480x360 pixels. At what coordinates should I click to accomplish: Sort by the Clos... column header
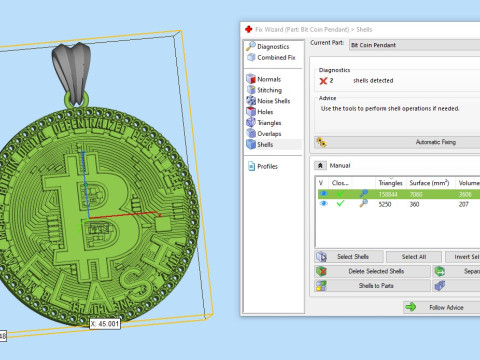[340, 183]
